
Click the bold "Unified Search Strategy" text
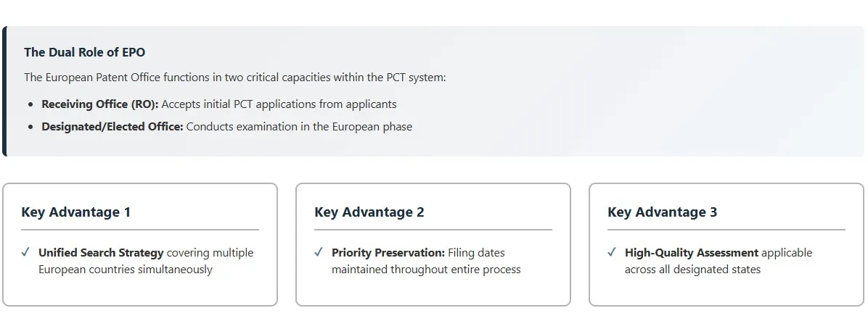click(101, 253)
